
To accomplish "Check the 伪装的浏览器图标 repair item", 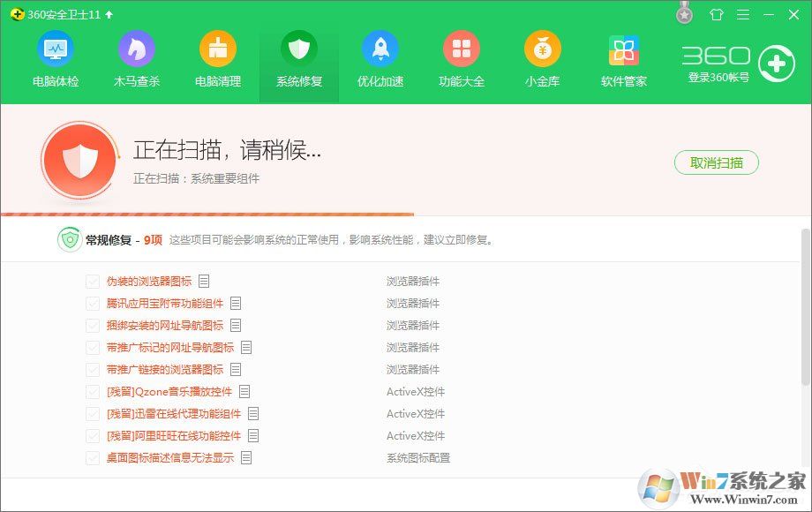I will point(93,281).
